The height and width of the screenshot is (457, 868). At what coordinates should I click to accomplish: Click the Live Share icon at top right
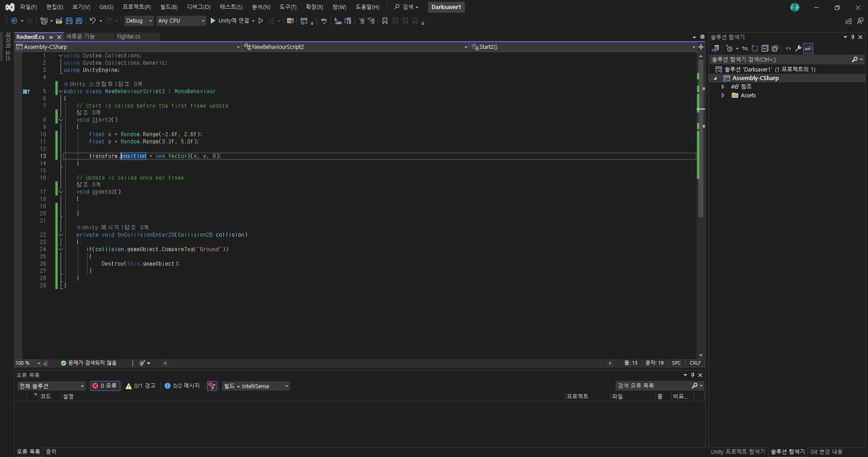[x=849, y=21]
